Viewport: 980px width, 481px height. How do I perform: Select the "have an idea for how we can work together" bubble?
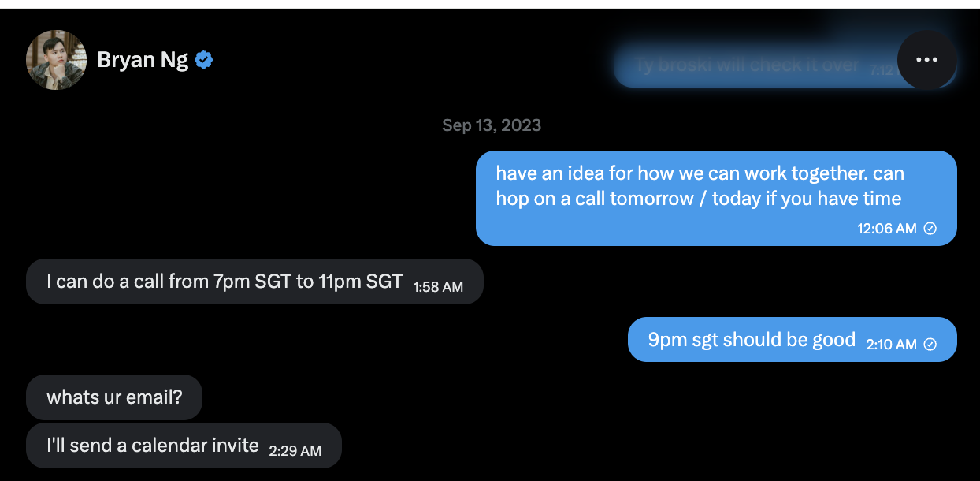pyautogui.click(x=701, y=185)
